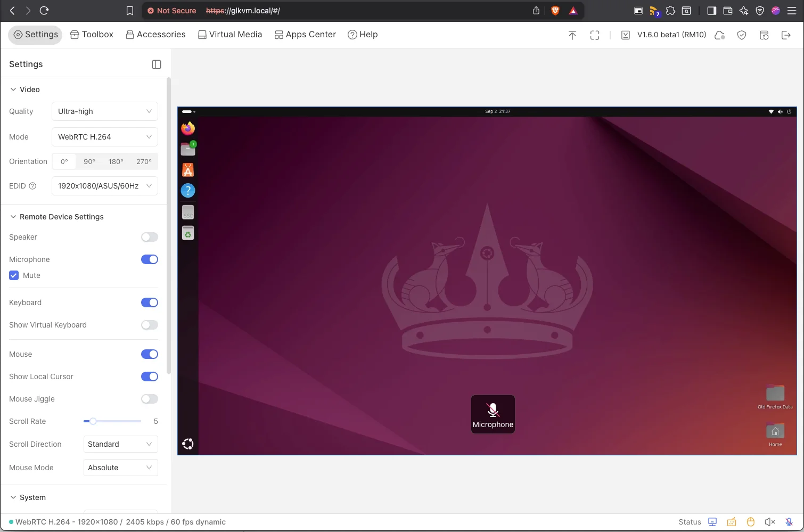Click the keyboard status icon in status bar
804x532 pixels.
(732, 522)
